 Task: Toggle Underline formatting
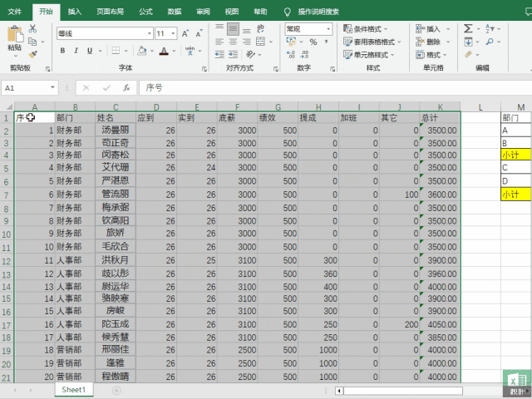90,51
